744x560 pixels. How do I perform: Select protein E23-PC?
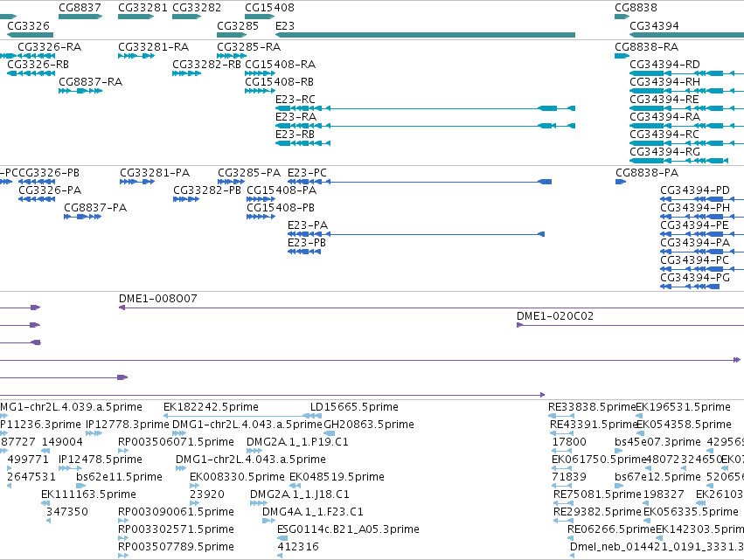coord(307,173)
